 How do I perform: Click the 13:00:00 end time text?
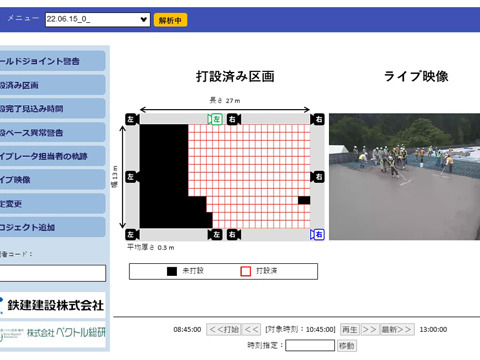pyautogui.click(x=433, y=329)
